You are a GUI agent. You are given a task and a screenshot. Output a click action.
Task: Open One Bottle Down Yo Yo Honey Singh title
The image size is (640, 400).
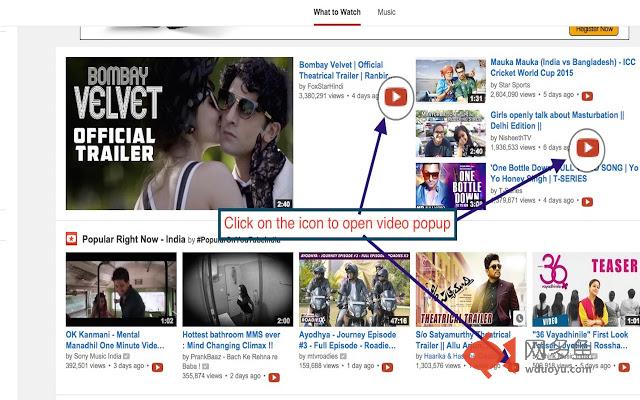pos(564,173)
